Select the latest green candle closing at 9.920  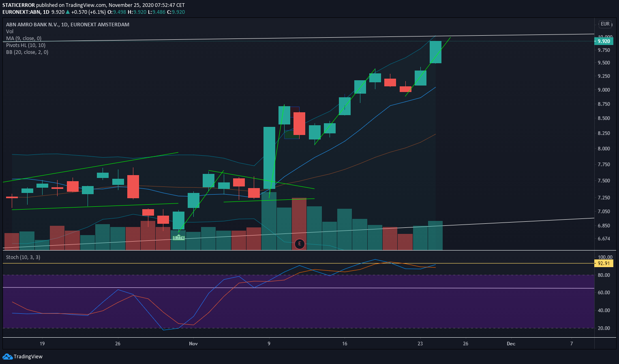click(435, 52)
